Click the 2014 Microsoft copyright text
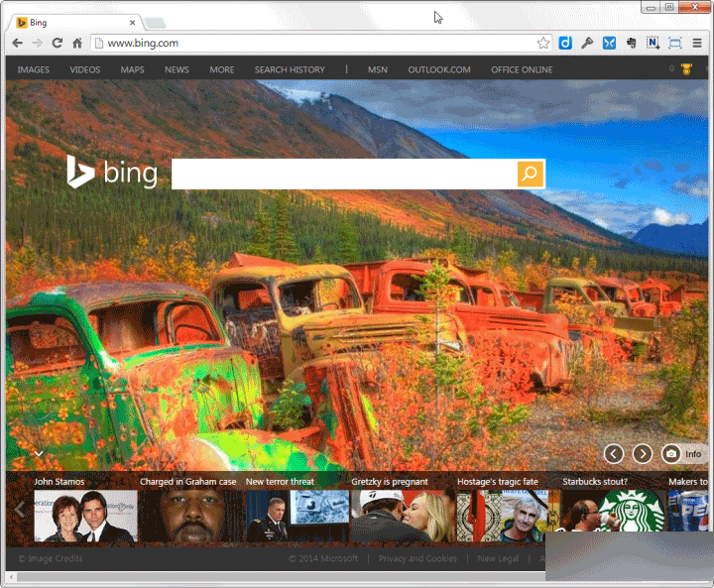This screenshot has width=714, height=588. point(323,558)
